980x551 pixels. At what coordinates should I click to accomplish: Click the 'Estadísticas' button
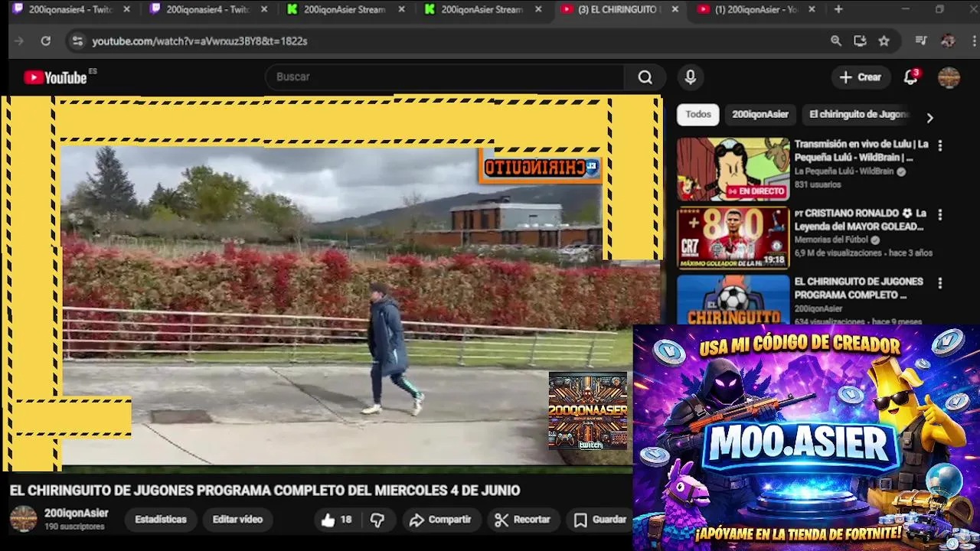(x=161, y=520)
